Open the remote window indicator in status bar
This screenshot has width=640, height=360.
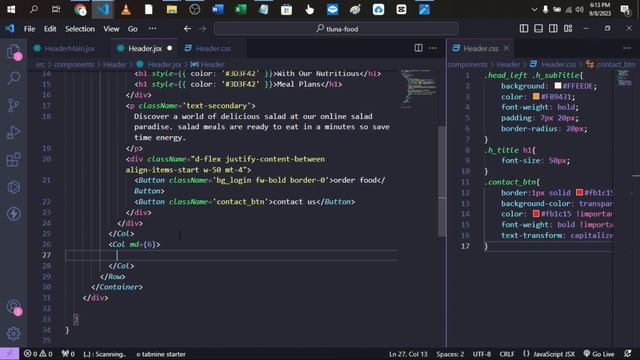9,354
